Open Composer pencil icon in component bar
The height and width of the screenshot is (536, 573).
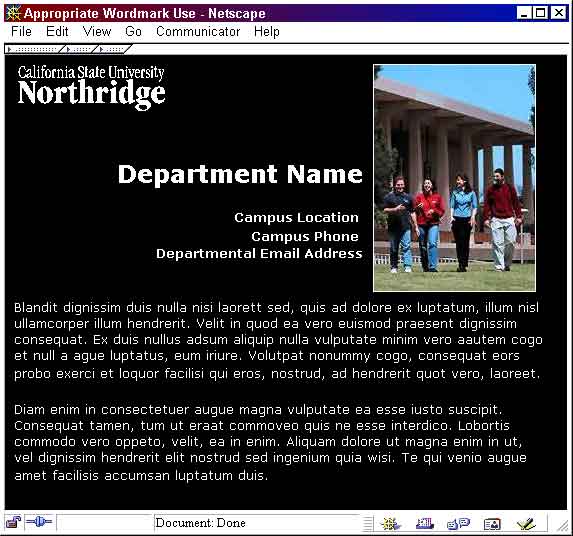pyautogui.click(x=526, y=524)
